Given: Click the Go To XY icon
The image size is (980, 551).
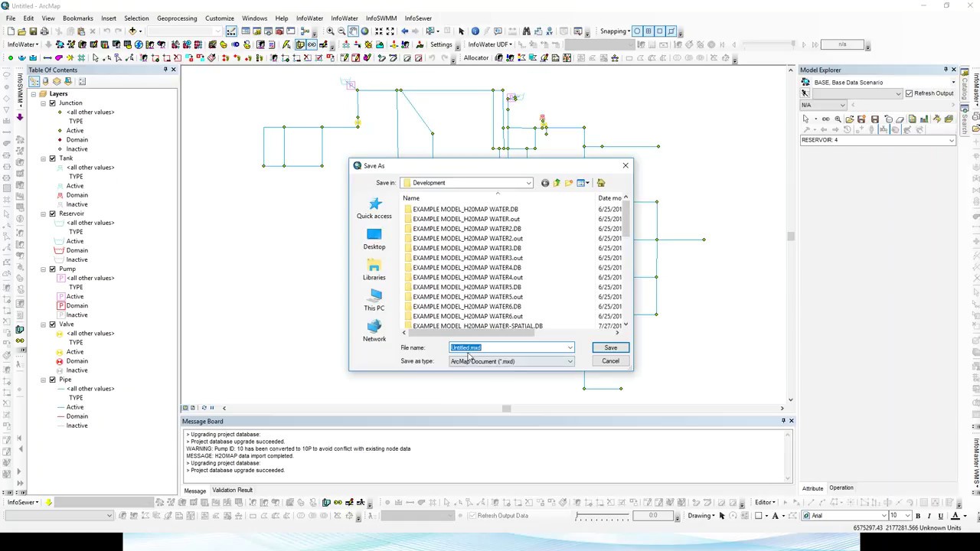Looking at the screenshot, I should (551, 31).
